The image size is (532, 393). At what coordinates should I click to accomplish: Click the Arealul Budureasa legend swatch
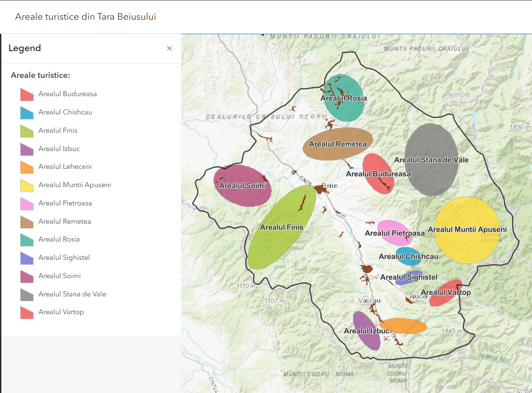[x=27, y=94]
